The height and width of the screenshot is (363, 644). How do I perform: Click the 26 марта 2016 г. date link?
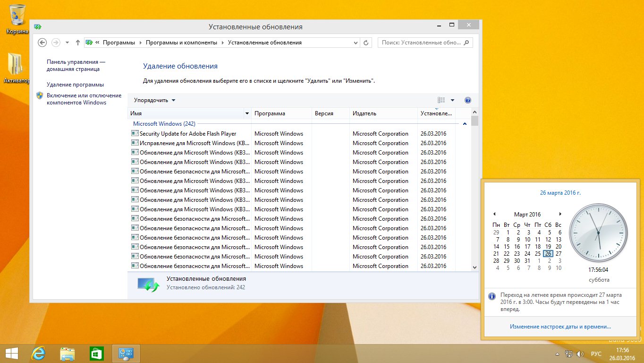560,193
